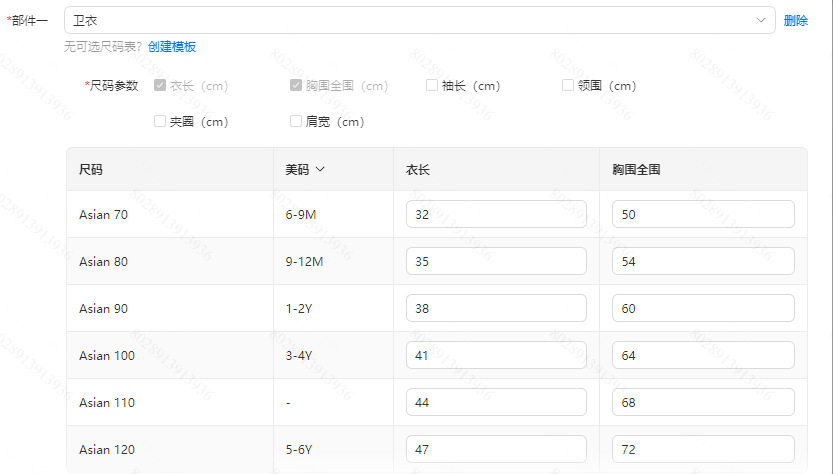Screen dimensions: 833x474
Task: Focus 衣长 field with value 41
Action: (496, 355)
